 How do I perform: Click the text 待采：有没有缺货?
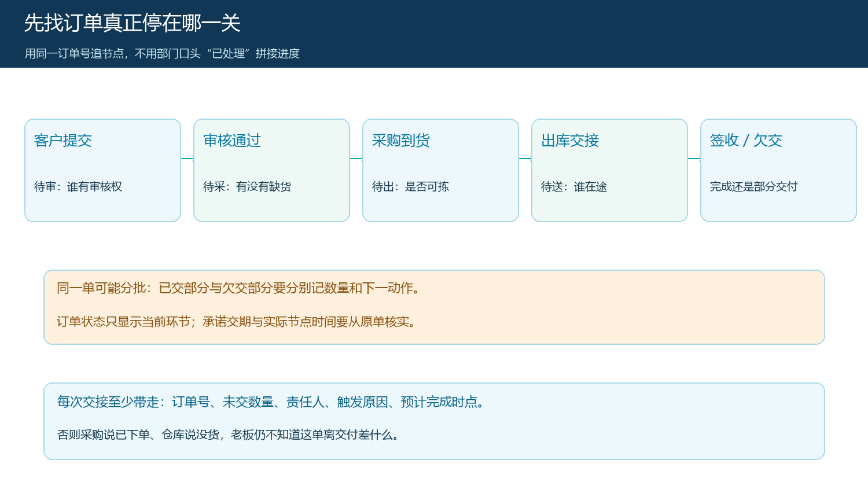click(x=247, y=187)
